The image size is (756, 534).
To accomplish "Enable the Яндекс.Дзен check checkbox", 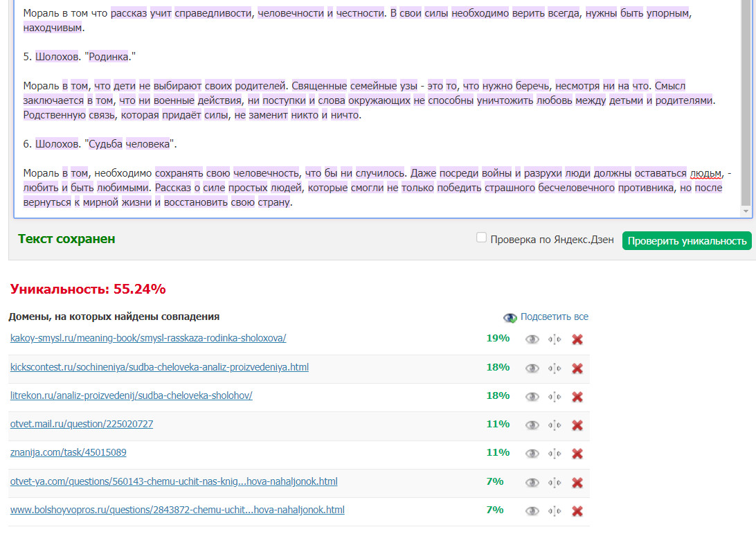I will tap(482, 238).
